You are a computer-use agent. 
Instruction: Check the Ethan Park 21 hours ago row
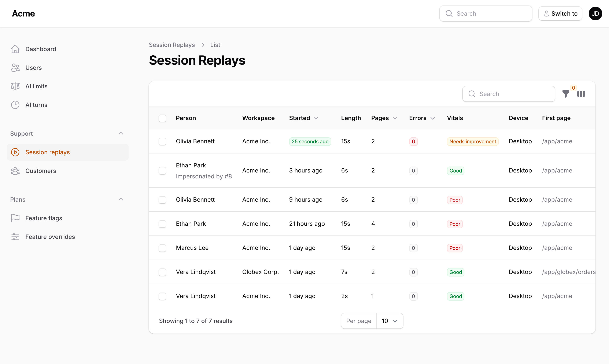[x=162, y=224]
